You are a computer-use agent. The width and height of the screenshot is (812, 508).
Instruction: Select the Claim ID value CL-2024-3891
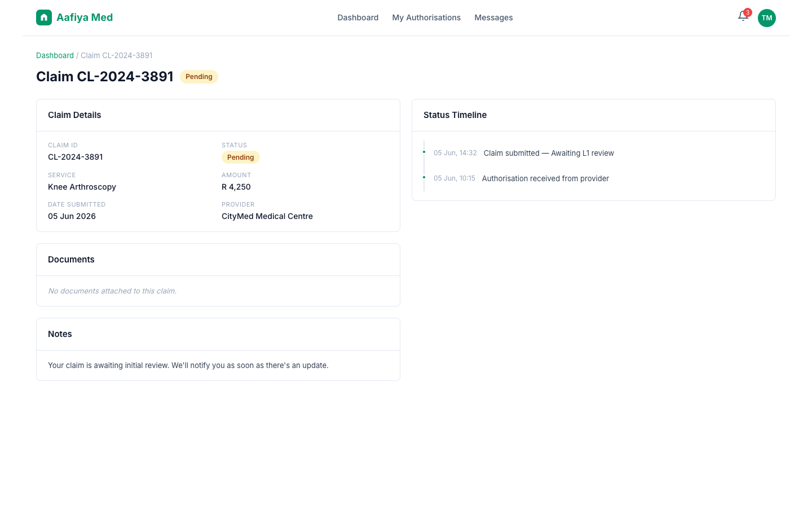[x=76, y=157]
